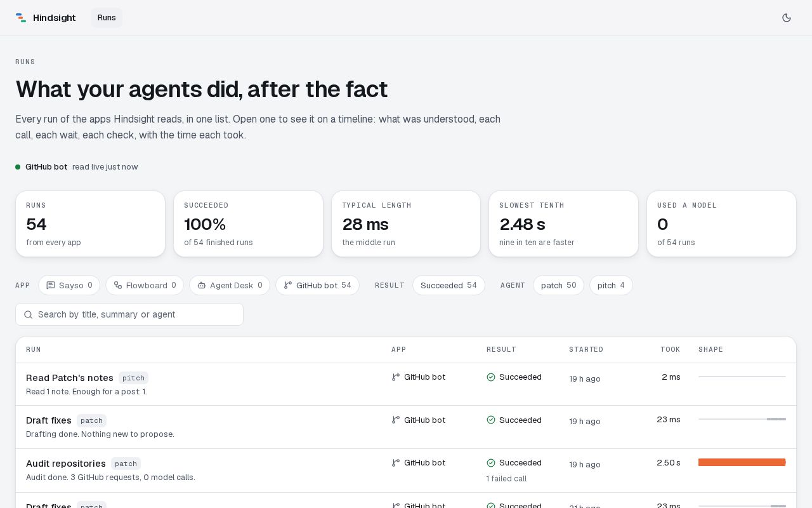Click the Agent Desk chip's icon
812x508 pixels.
[x=202, y=285]
